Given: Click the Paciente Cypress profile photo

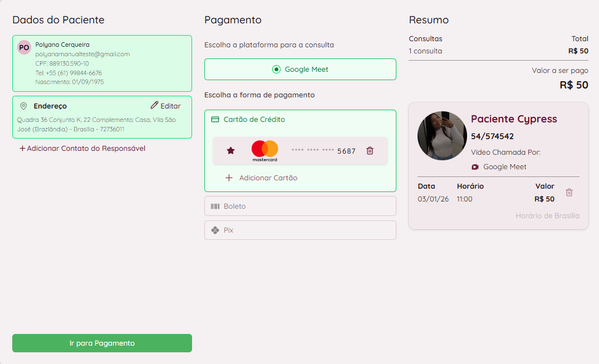Looking at the screenshot, I should point(442,136).
